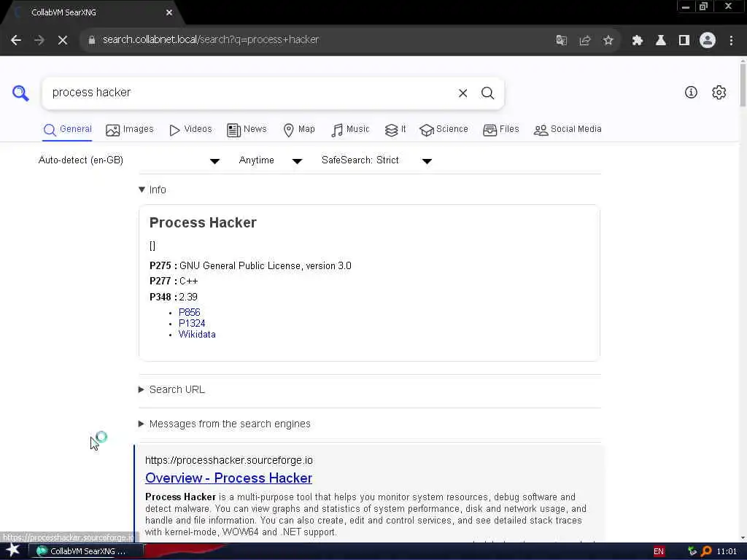Collapse the Info section

tap(152, 190)
